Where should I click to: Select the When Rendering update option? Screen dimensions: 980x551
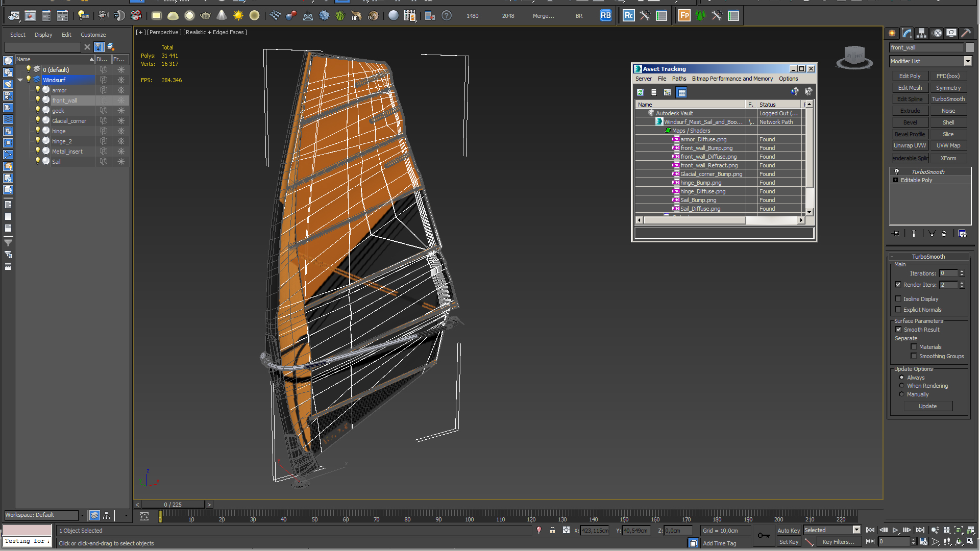coord(901,386)
